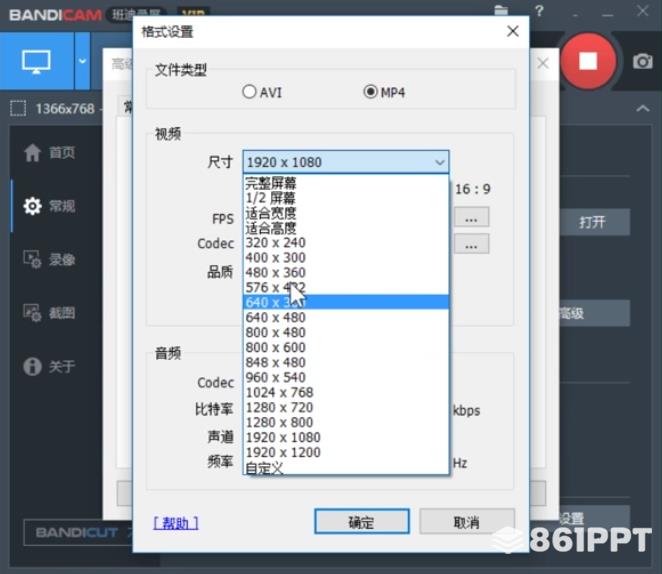Open the 常规 general settings tab
Image resolution: width=662 pixels, height=574 pixels.
[50, 206]
